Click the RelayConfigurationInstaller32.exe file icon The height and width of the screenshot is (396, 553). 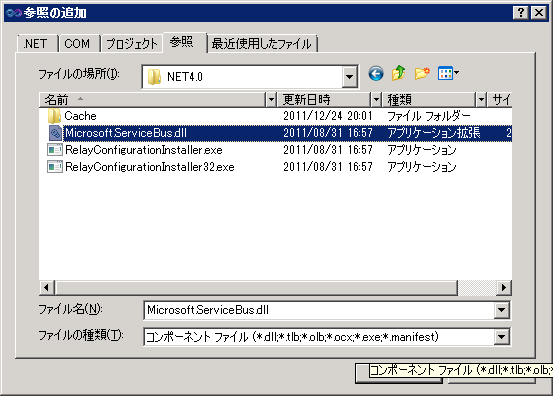click(55, 166)
